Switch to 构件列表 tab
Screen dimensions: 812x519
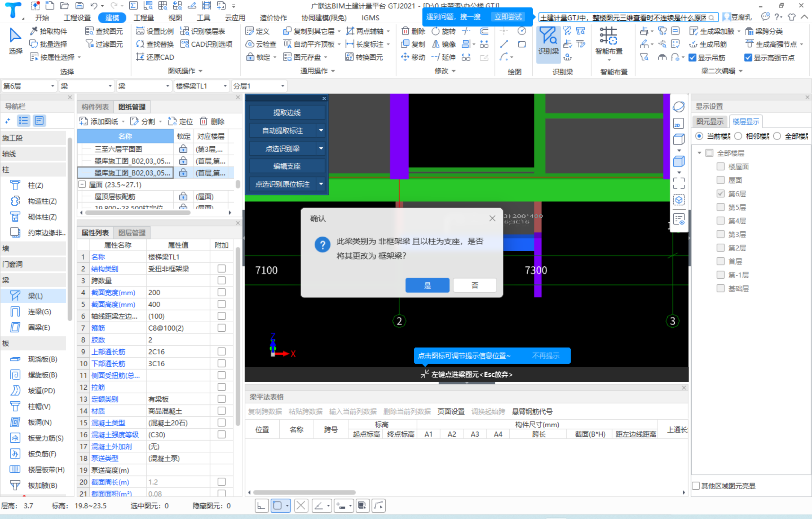click(95, 107)
